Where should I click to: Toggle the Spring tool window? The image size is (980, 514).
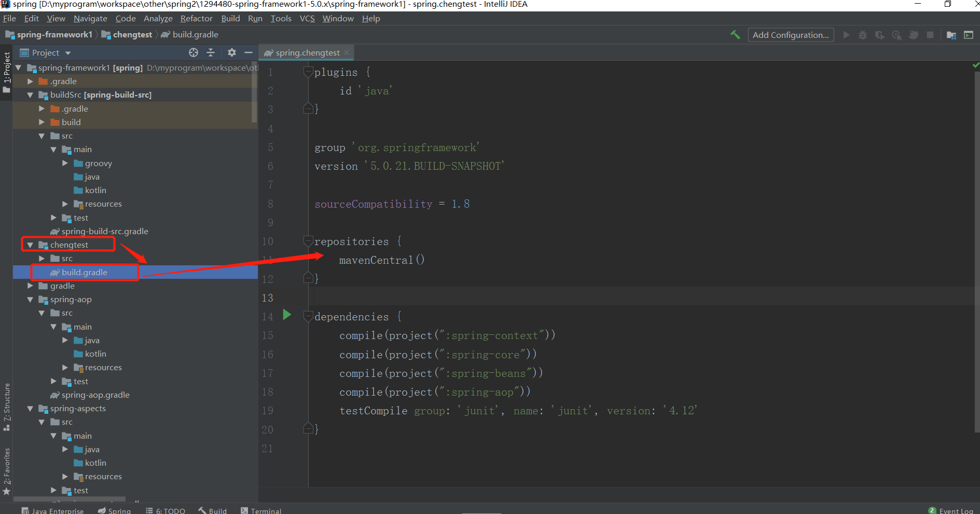[x=115, y=510]
